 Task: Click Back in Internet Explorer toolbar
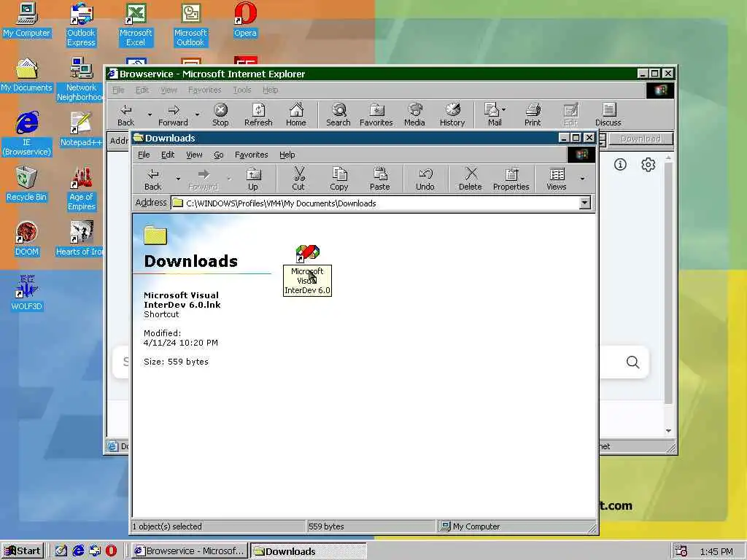[125, 114]
